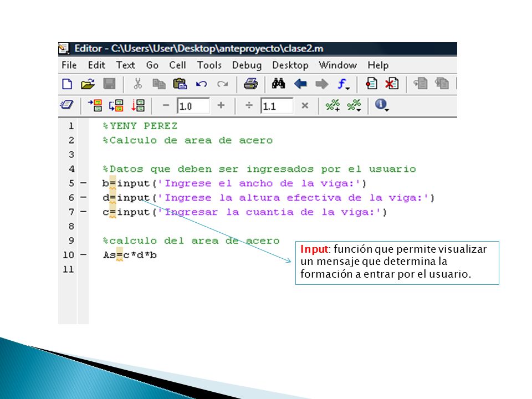532x399 pixels.
Task: Open the Debug menu
Action: coord(247,65)
